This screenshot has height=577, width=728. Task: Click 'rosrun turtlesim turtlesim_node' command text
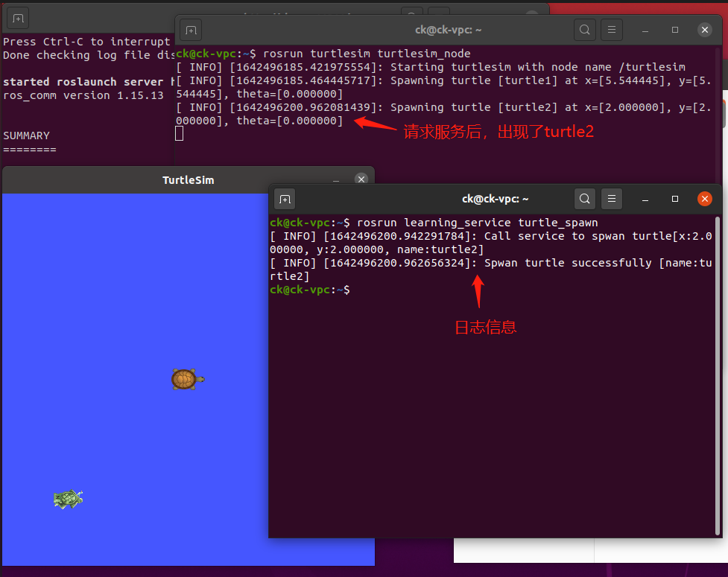[x=367, y=54]
